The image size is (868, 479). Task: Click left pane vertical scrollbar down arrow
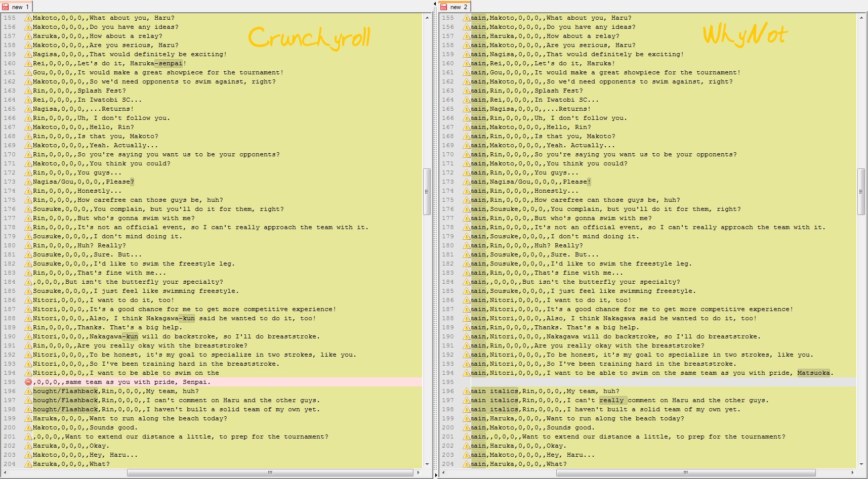(x=427, y=464)
